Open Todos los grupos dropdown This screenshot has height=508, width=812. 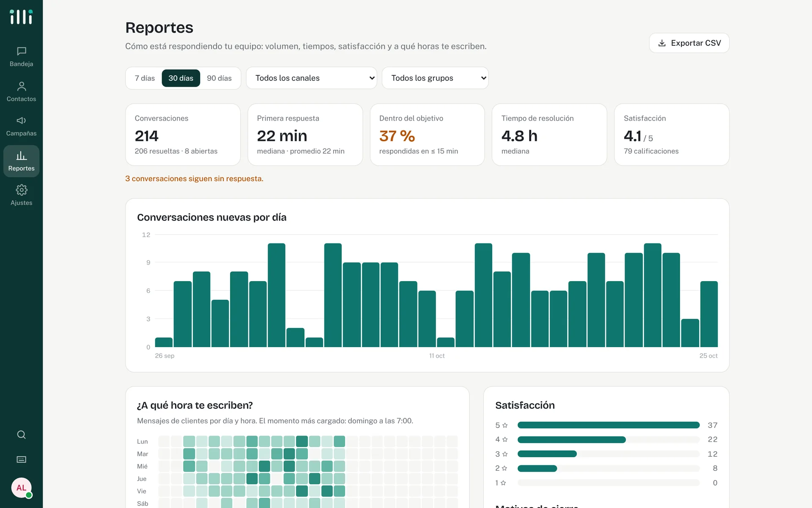[x=435, y=78]
